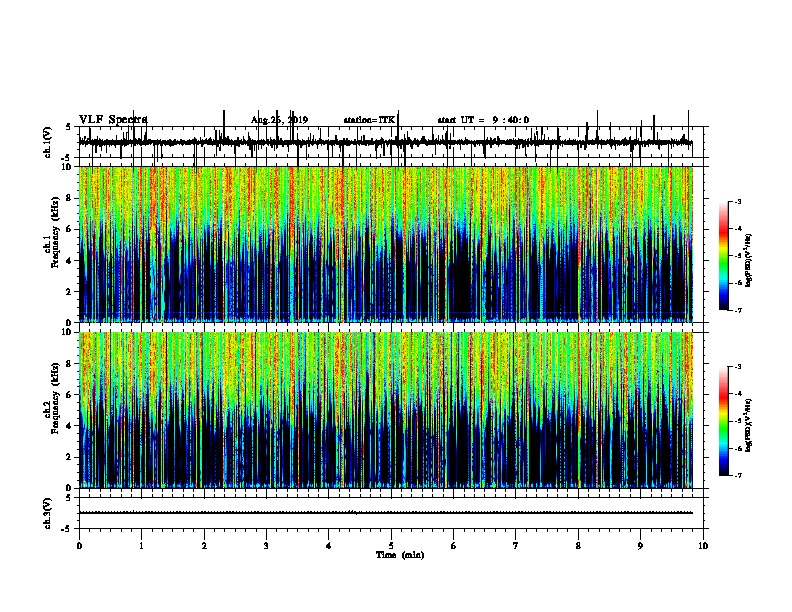This screenshot has height=612, width=792.
Task: Click the 'Time (min)' axis label
Action: coord(400,555)
